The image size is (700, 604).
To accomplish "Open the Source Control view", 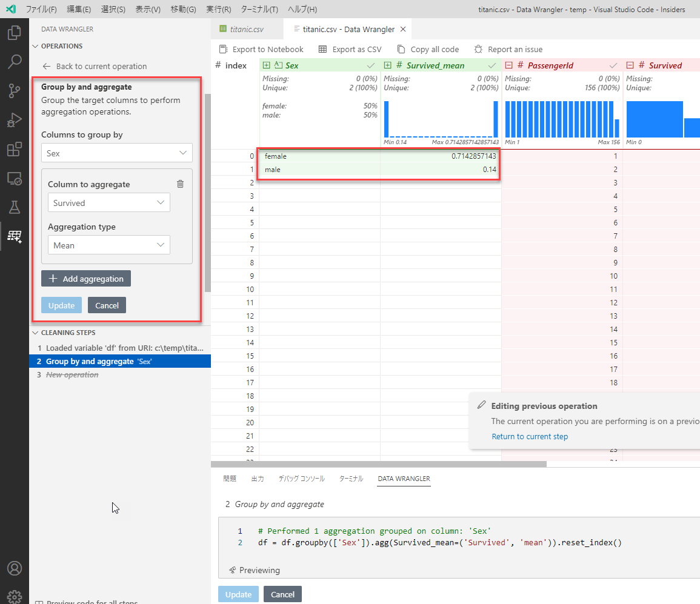I will coord(14,90).
